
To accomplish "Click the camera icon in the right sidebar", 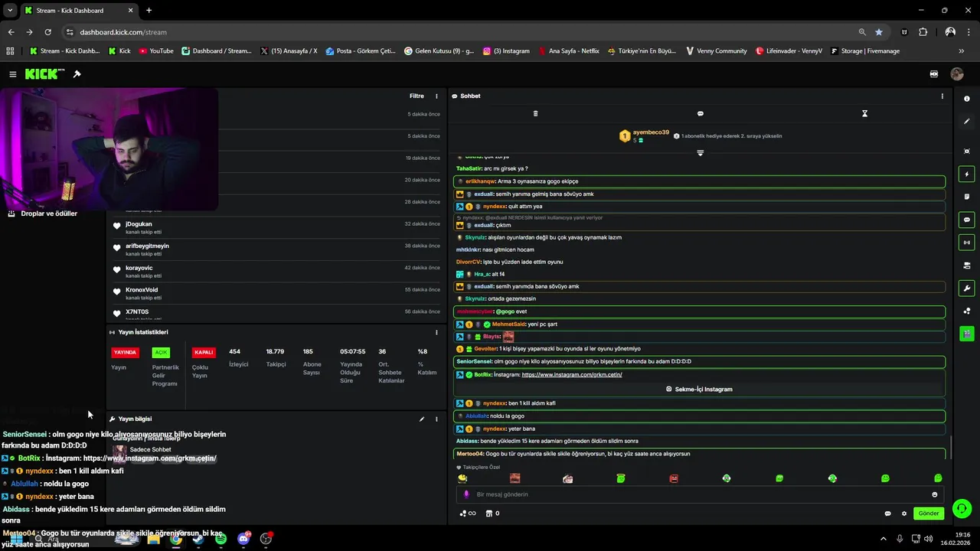I will point(967,266).
